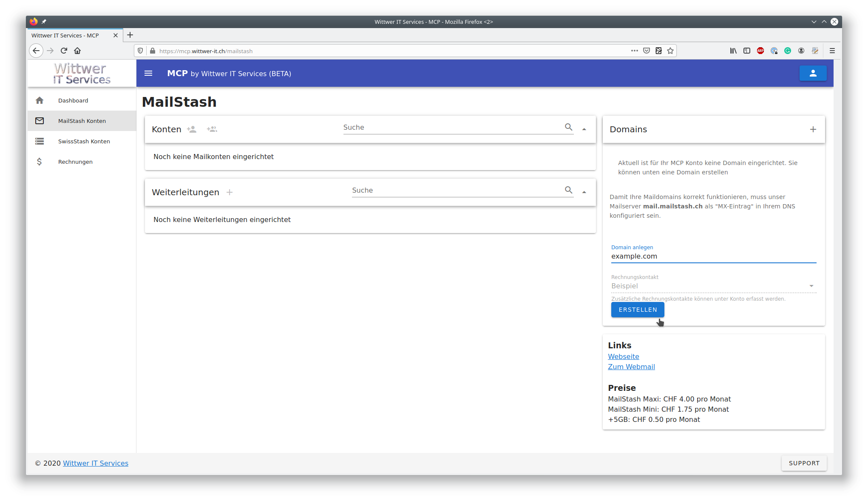The width and height of the screenshot is (868, 501).
Task: Click the search icon in Weiterleitungen
Action: (x=568, y=190)
